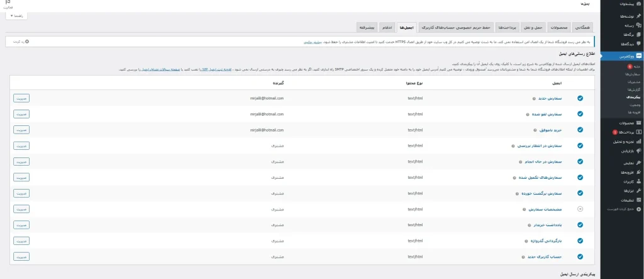This screenshot has height=279, width=644.
Task: Toggle enabled status of سفارش جدید email
Action: pos(580,98)
